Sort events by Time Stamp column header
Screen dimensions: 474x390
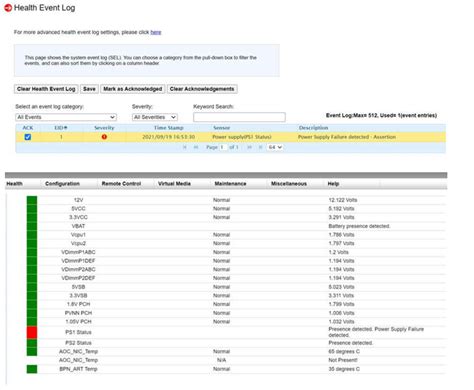[x=169, y=128]
